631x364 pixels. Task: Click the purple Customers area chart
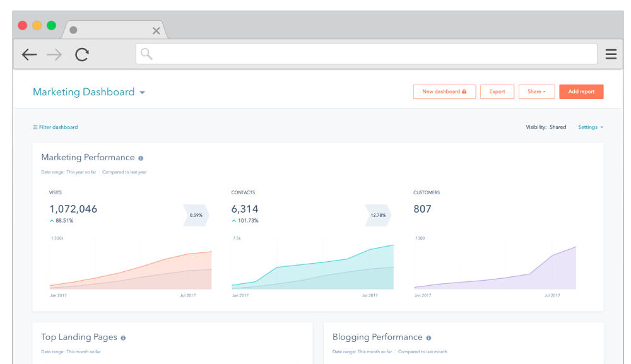tap(495, 268)
